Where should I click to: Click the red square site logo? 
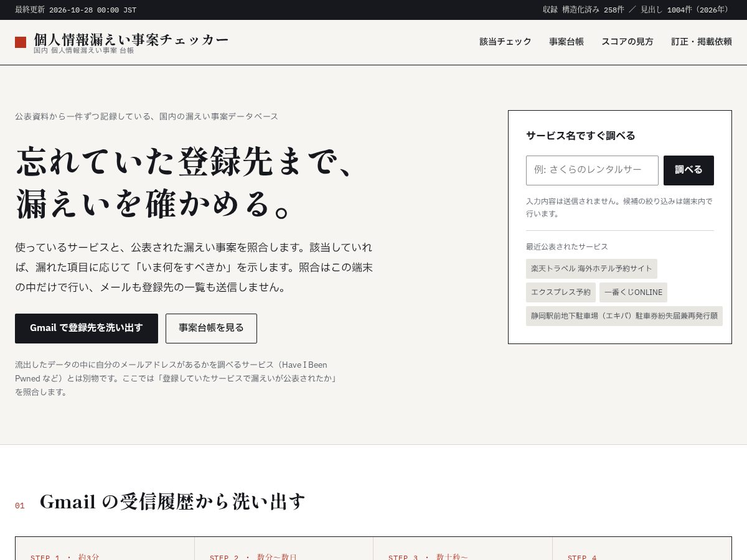(x=21, y=42)
